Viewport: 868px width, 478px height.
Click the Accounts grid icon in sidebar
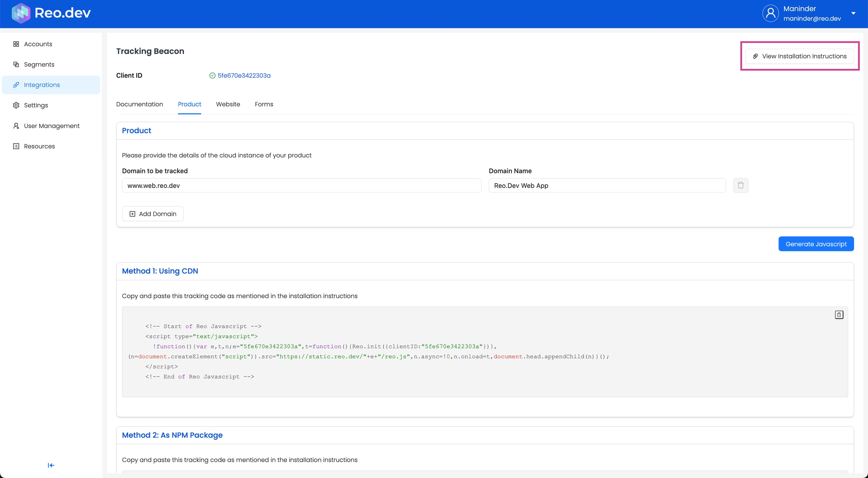[x=16, y=44]
